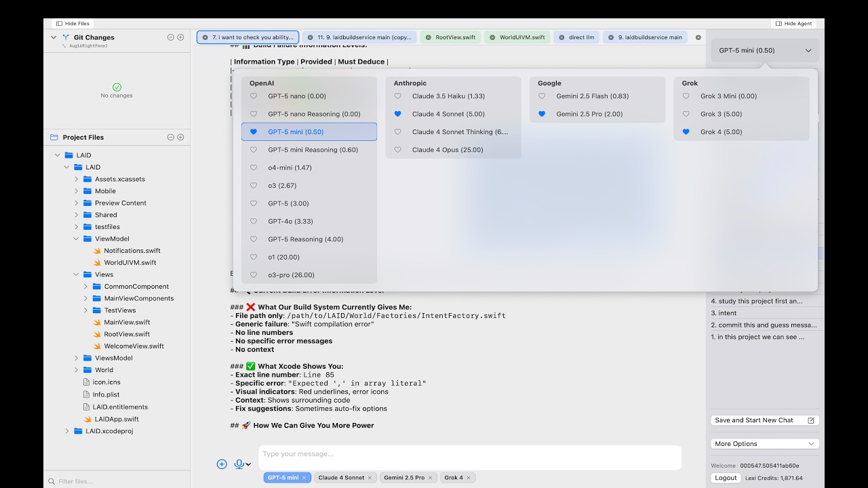Viewport: 868px width, 488px height.
Task: Remove Gemini 2.5 Pro chip
Action: [431, 478]
